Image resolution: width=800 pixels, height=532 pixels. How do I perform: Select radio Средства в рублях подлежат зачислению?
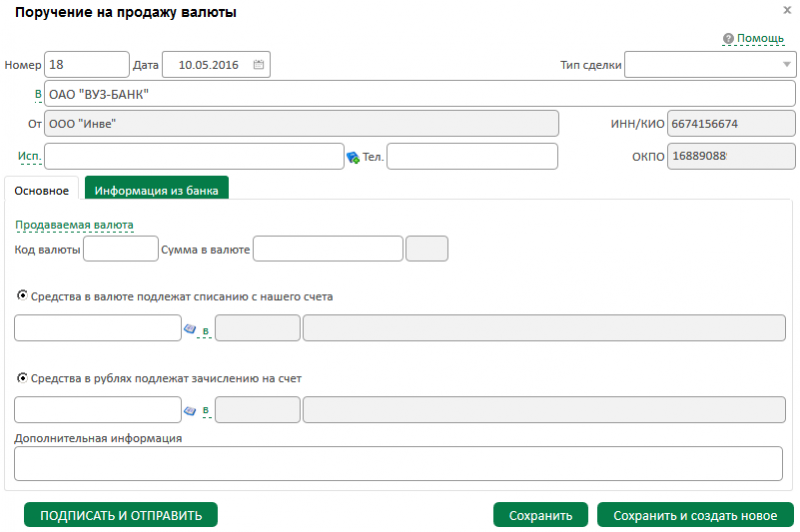tap(22, 378)
